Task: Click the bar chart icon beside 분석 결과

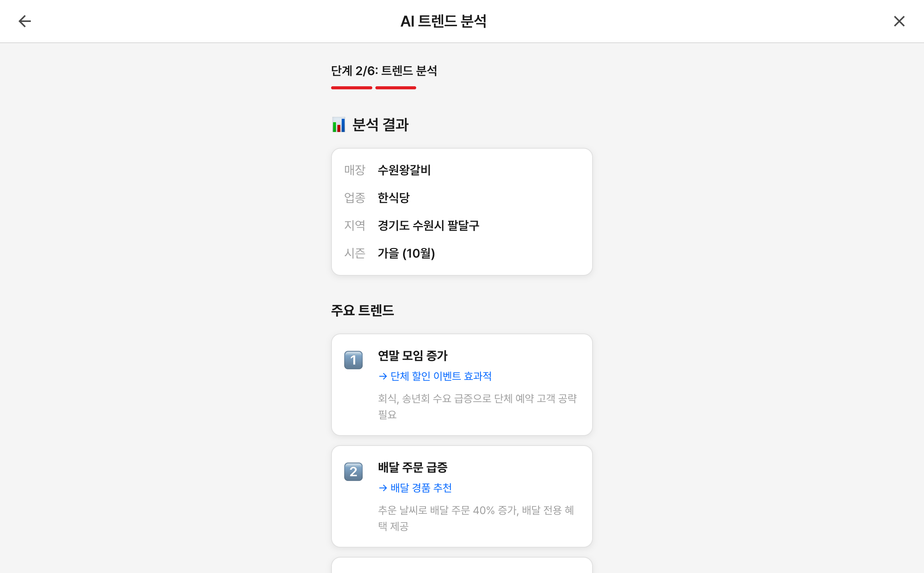Action: [339, 125]
